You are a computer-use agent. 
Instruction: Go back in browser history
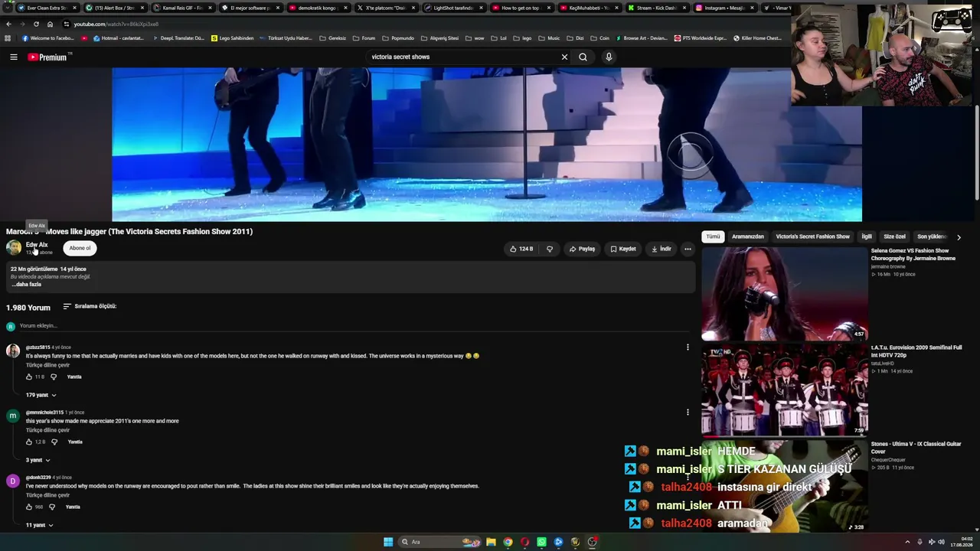coord(8,24)
